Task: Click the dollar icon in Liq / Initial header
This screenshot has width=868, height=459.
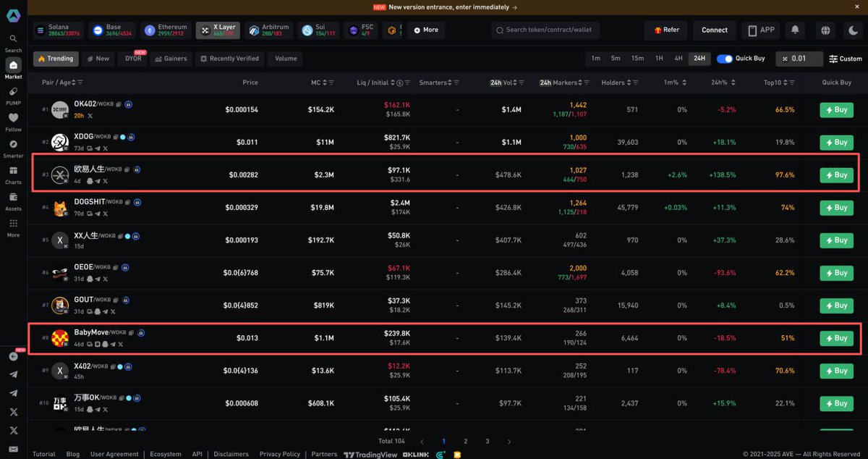Action: coord(400,83)
